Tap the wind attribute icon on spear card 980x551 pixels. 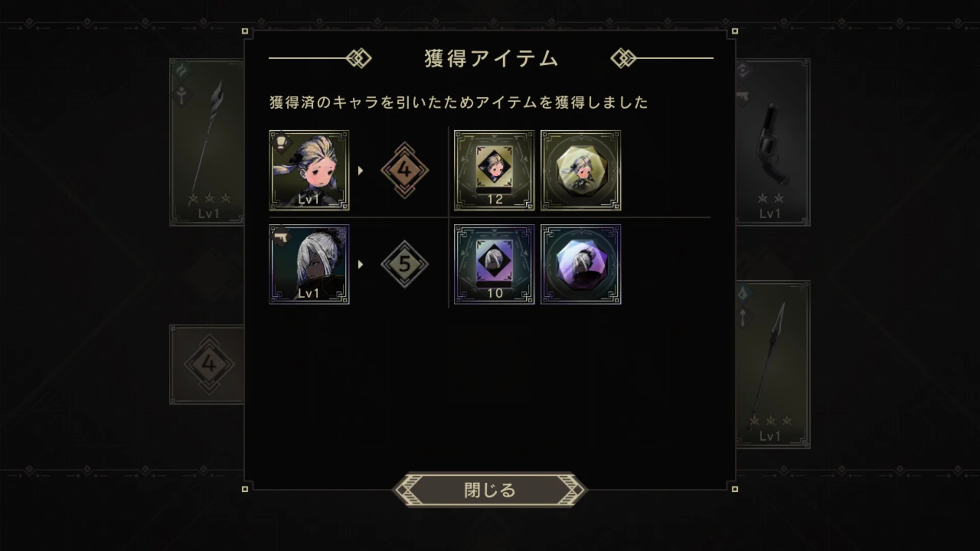(182, 70)
